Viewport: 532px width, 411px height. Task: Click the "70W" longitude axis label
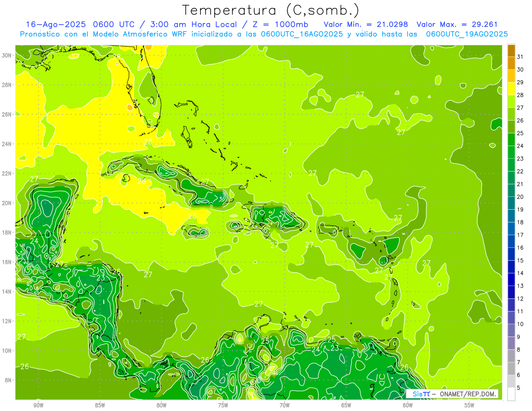coord(285,405)
